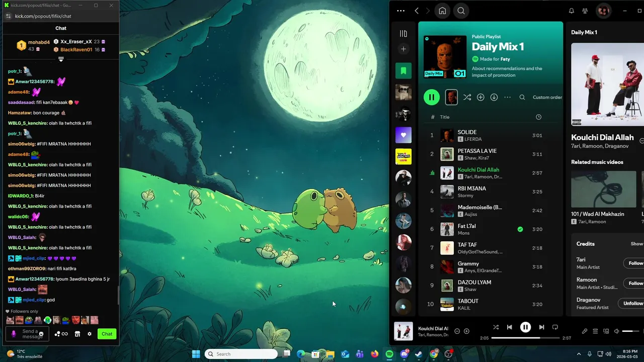This screenshot has width=644, height=362.
Task: Open Custom order sort dropdown
Action: [x=547, y=97]
